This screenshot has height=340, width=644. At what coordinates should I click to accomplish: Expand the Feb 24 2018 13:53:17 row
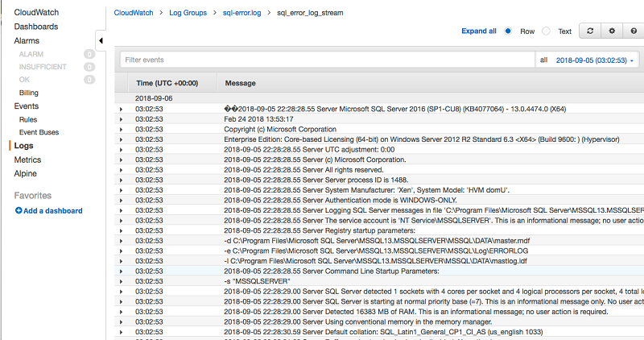click(x=121, y=119)
